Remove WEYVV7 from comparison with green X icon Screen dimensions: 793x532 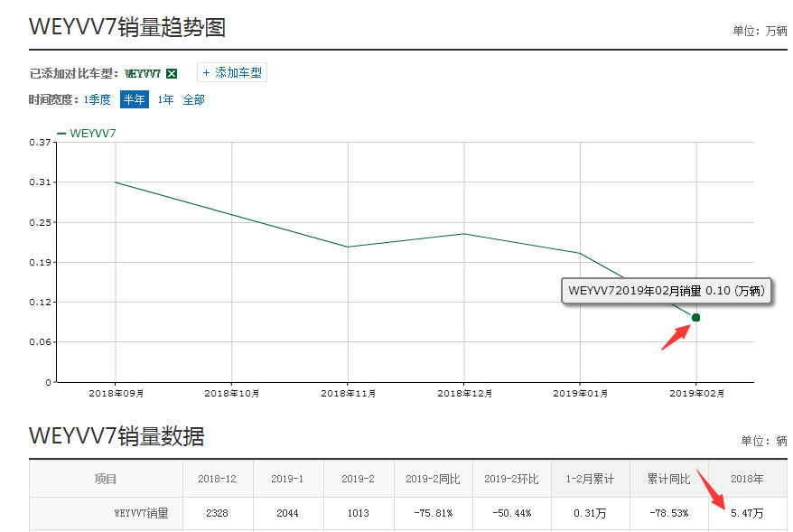pyautogui.click(x=172, y=74)
